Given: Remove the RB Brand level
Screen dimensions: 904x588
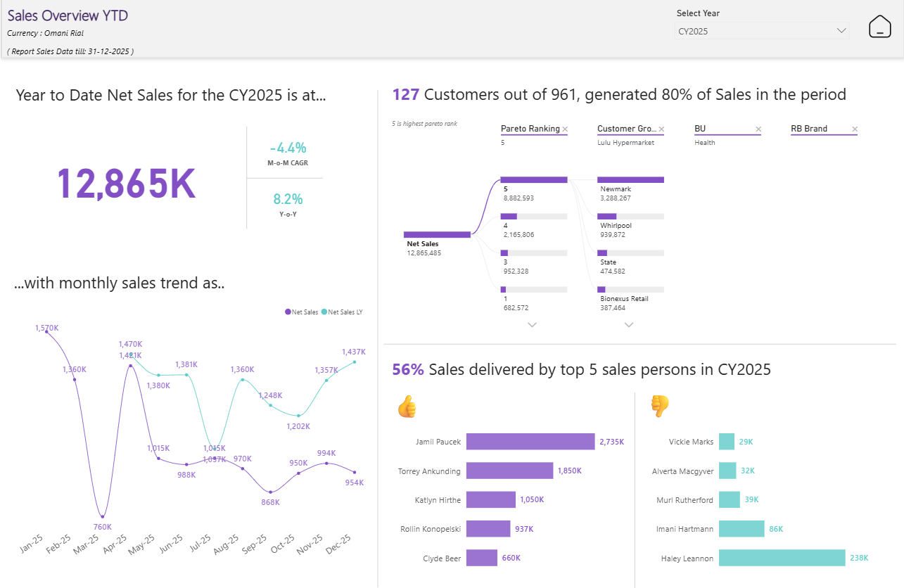Looking at the screenshot, I should click(855, 129).
